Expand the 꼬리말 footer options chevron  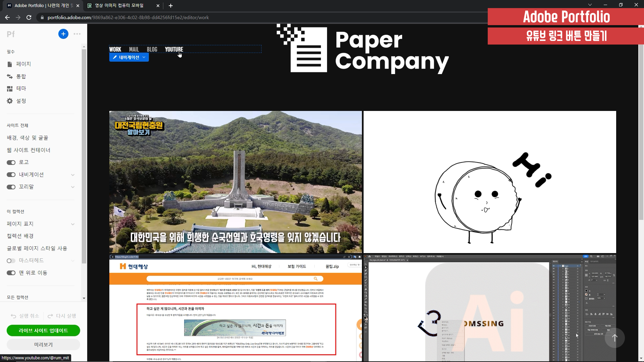(73, 187)
